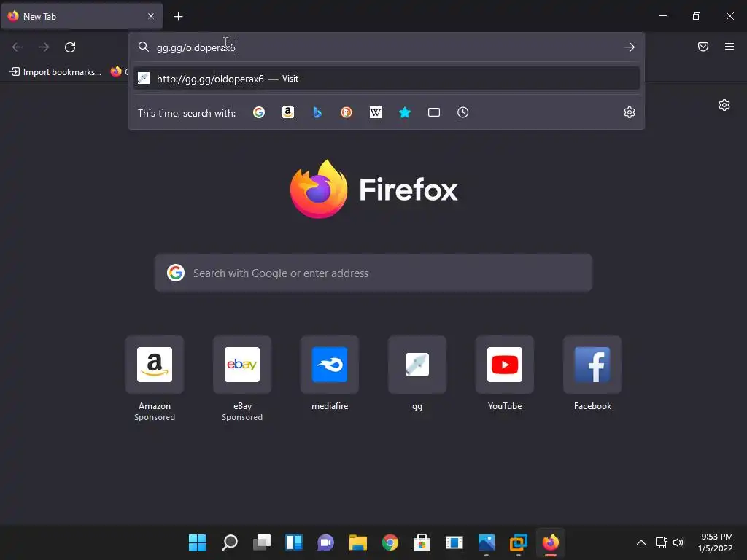747x560 pixels.
Task: Open Microsoft Store on taskbar
Action: pyautogui.click(x=422, y=542)
